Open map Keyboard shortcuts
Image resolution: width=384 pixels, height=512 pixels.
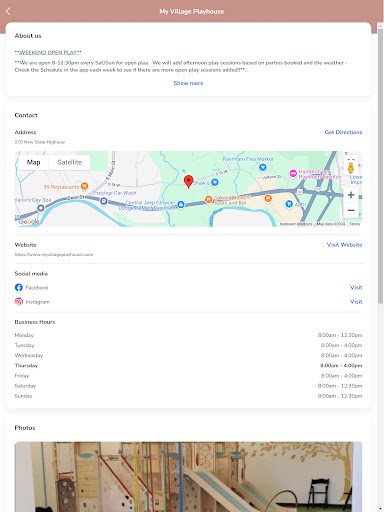coord(296,224)
